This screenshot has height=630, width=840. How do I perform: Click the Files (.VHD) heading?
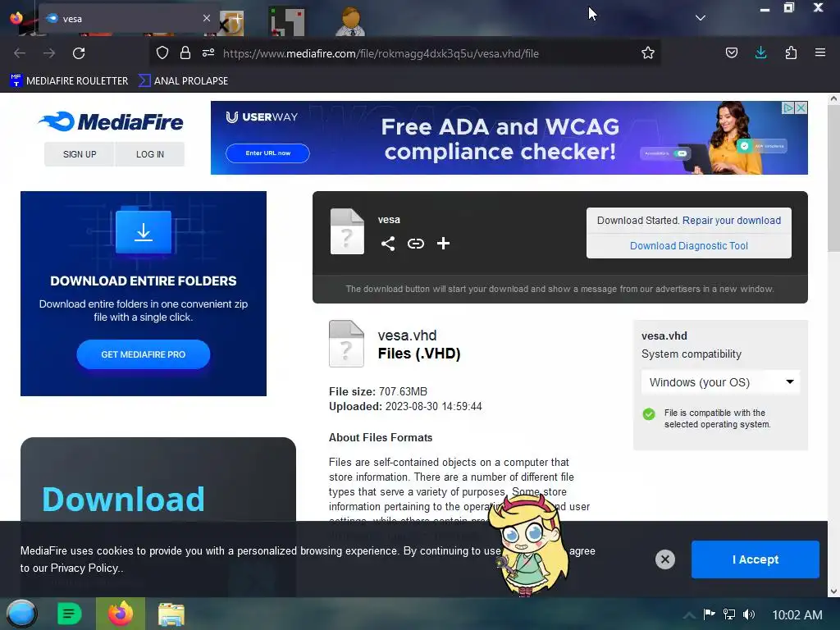click(419, 354)
